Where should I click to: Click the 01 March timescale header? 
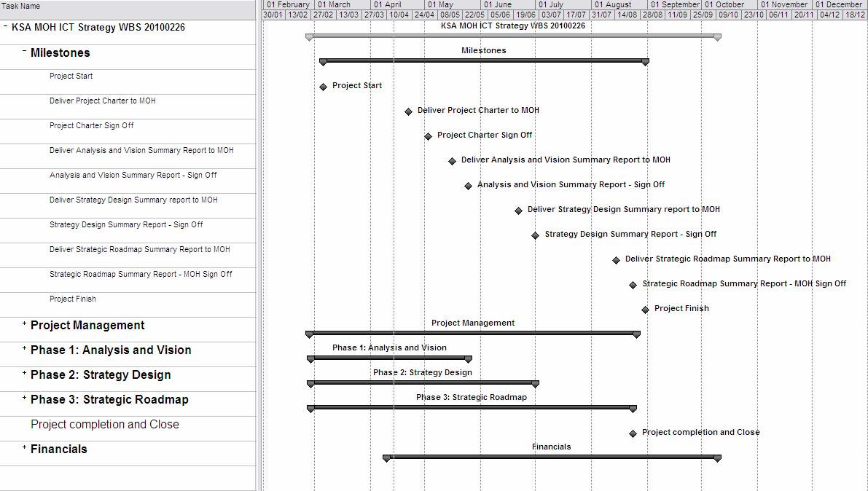342,4
